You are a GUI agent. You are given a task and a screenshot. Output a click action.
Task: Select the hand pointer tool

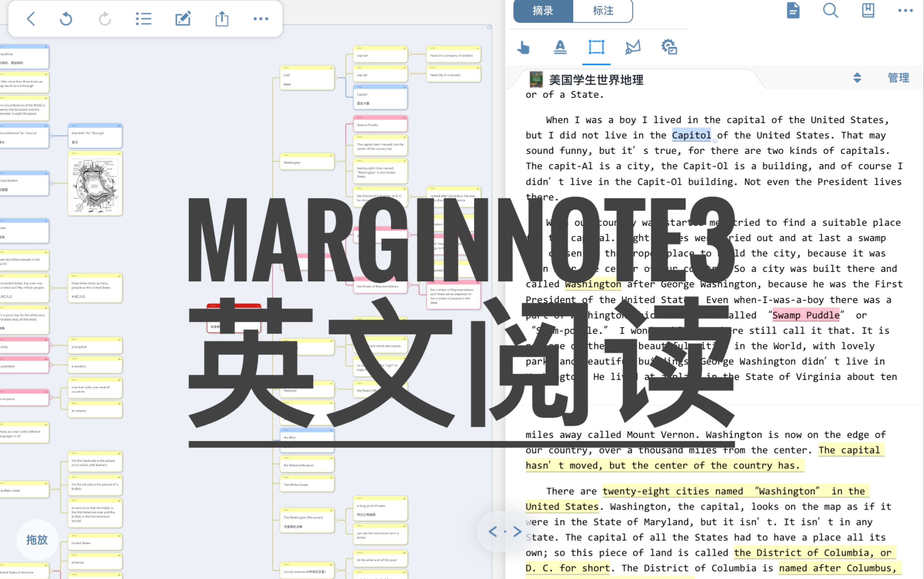(523, 48)
